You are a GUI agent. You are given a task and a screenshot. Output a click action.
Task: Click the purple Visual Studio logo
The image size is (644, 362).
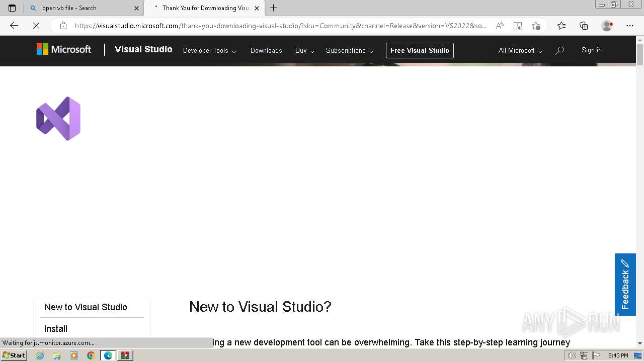(58, 119)
